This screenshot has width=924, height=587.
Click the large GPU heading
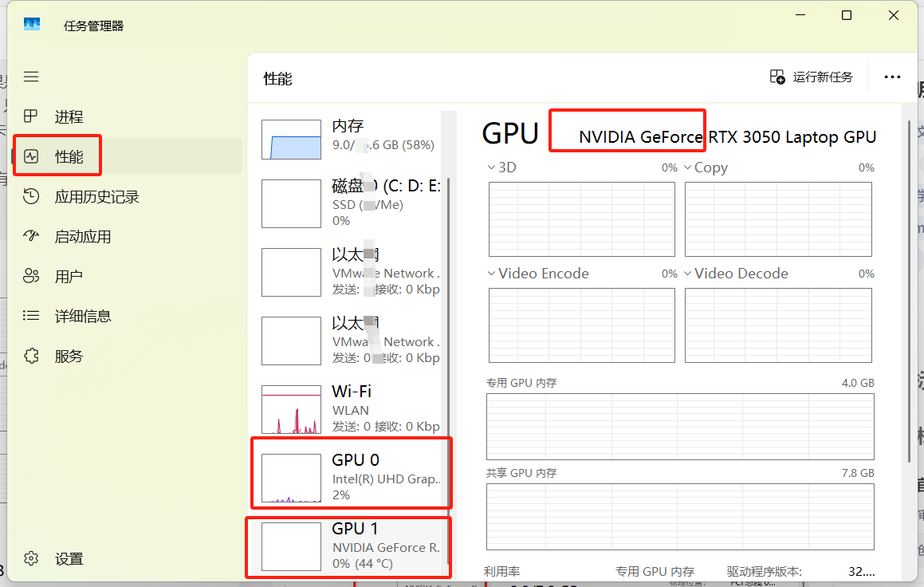(x=510, y=133)
